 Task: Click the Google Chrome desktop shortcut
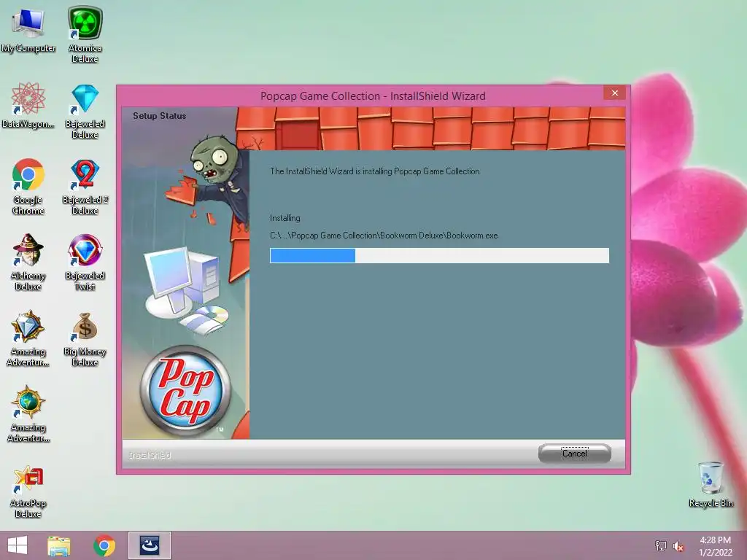coord(28,187)
